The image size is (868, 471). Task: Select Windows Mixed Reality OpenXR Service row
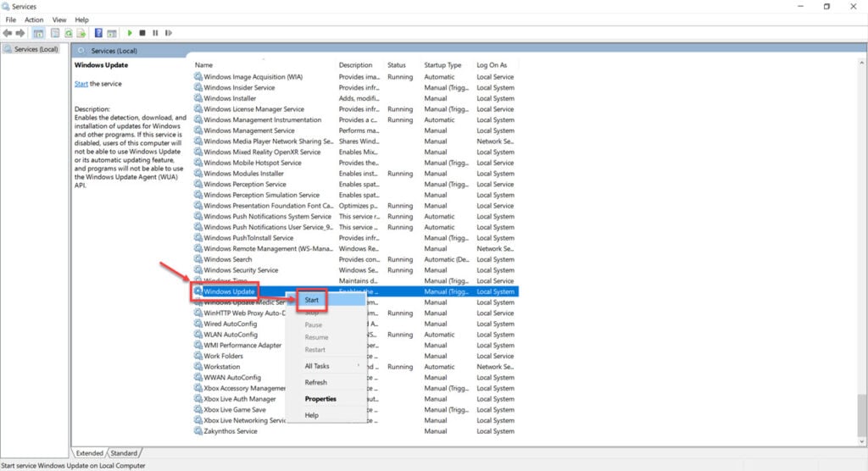pos(355,152)
